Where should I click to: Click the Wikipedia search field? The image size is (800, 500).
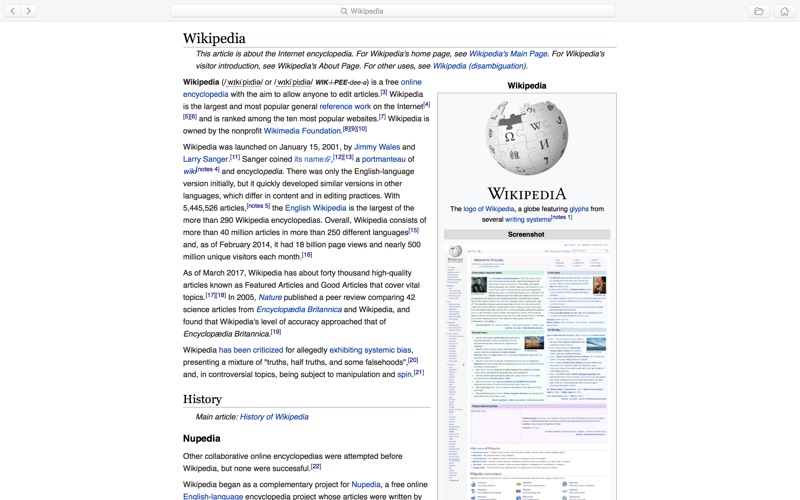pyautogui.click(x=392, y=11)
